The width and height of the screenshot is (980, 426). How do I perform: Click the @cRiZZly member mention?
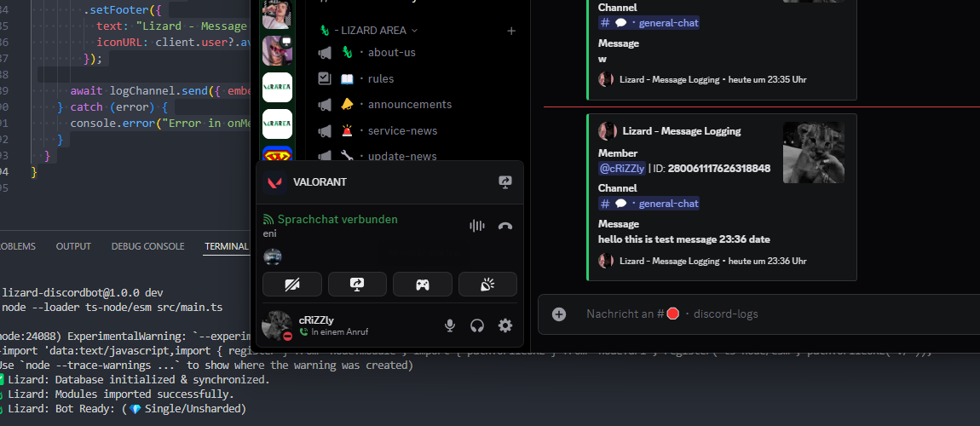click(620, 168)
